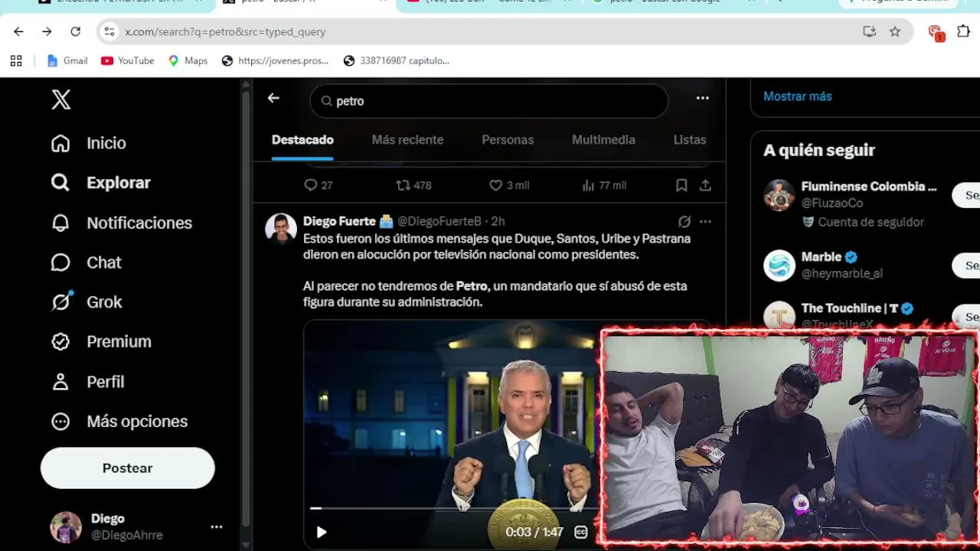Switch to the Listas tab
The width and height of the screenshot is (980, 551).
pos(690,140)
